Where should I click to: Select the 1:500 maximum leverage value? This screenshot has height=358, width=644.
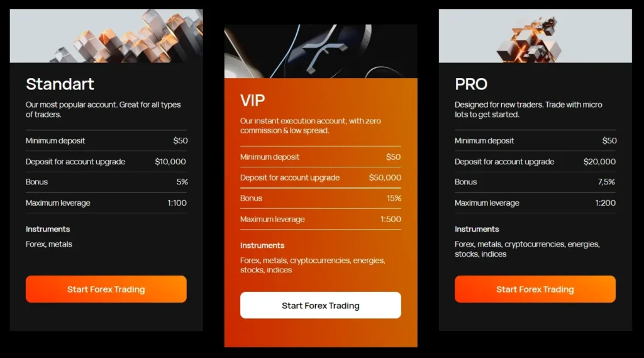pyautogui.click(x=391, y=219)
